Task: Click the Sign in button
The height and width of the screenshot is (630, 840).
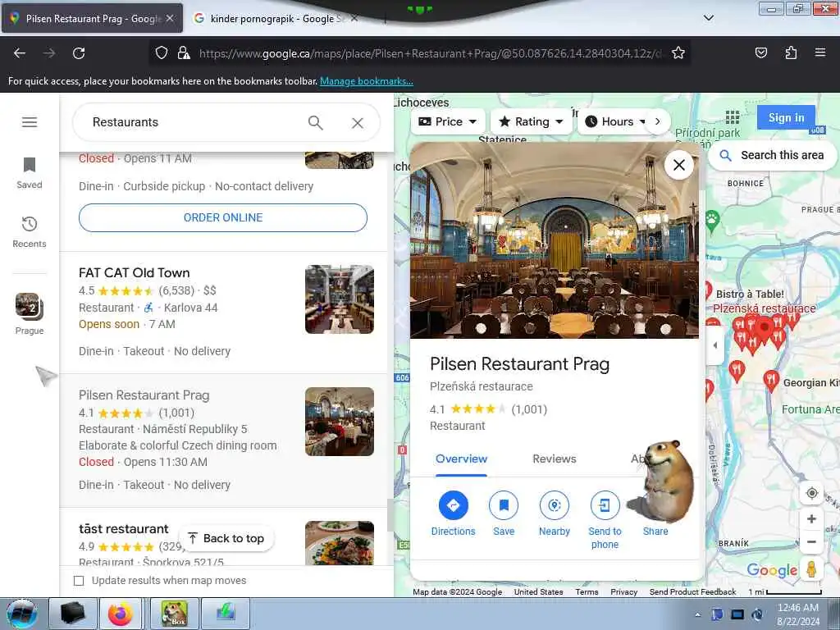Action: (786, 117)
